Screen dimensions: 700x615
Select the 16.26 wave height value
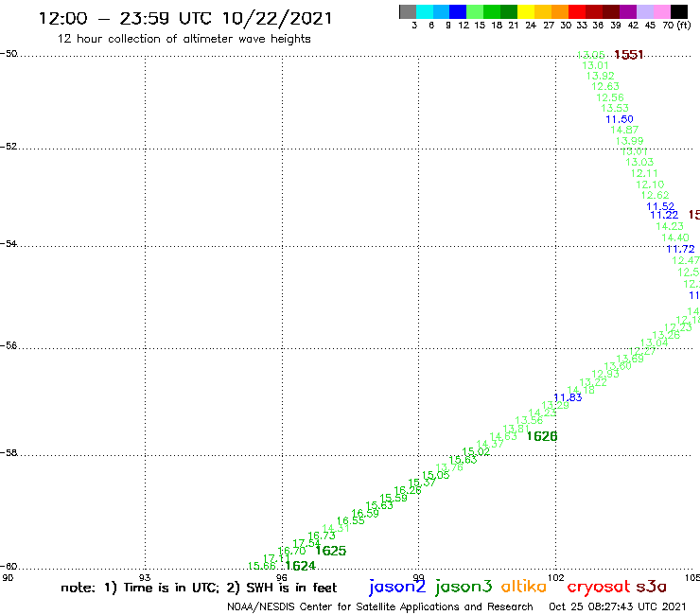(x=408, y=490)
